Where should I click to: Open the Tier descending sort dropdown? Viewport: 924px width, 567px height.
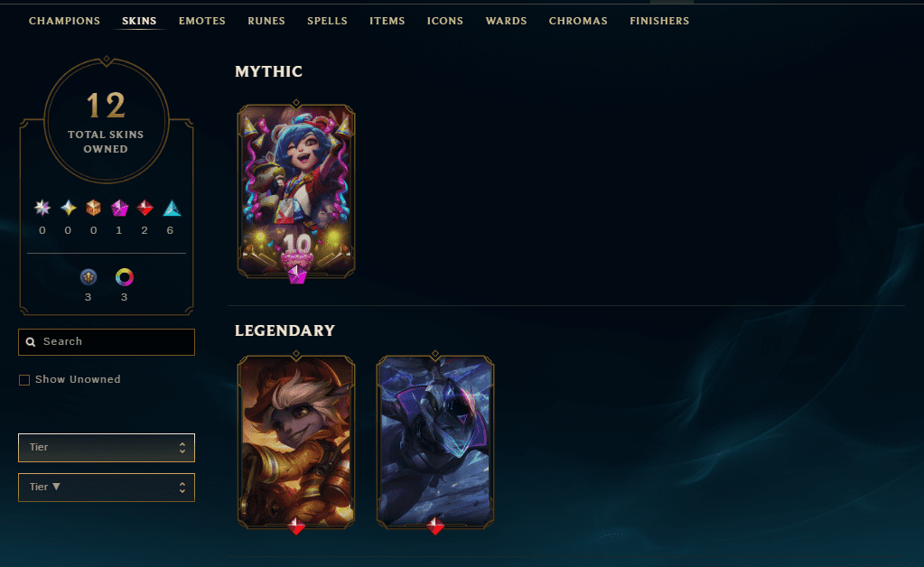point(106,488)
